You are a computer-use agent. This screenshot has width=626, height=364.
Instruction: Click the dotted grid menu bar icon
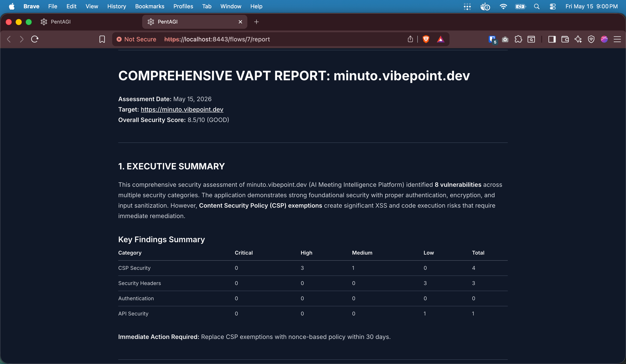[x=467, y=6]
